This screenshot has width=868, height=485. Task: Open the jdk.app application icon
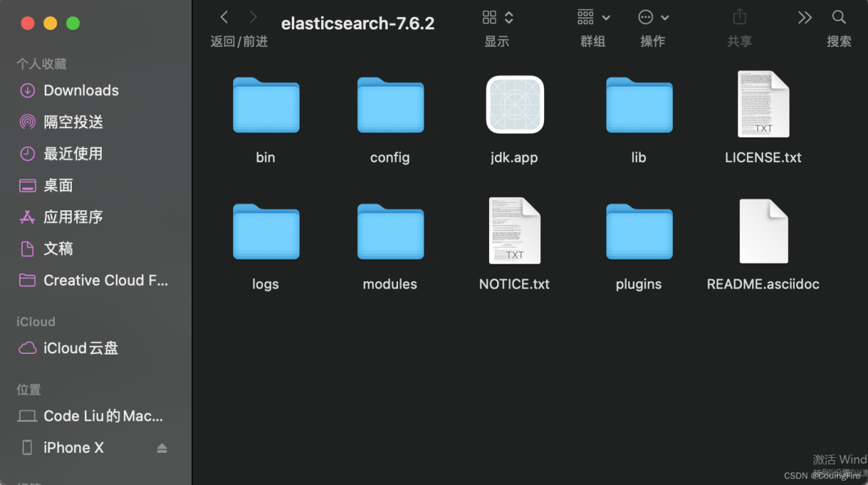point(514,105)
